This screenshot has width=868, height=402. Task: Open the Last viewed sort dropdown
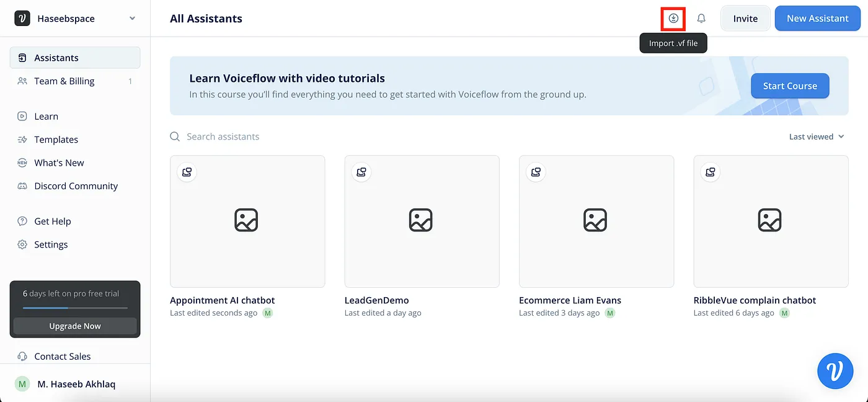817,136
